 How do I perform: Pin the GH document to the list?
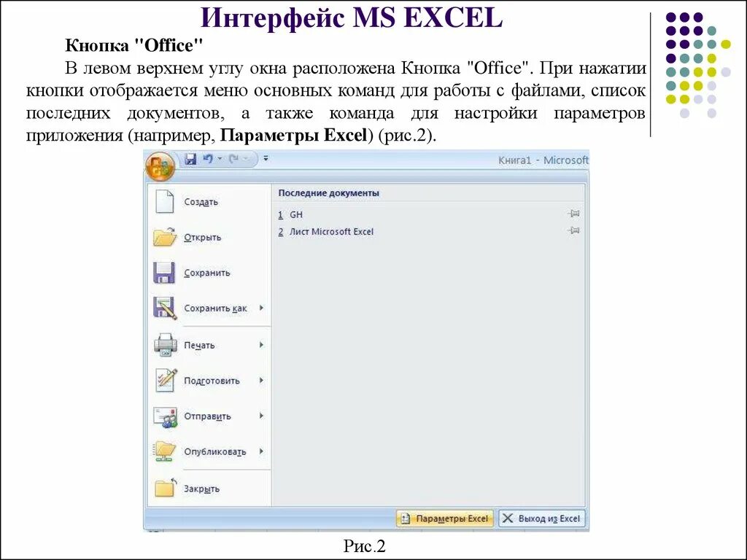tap(574, 214)
